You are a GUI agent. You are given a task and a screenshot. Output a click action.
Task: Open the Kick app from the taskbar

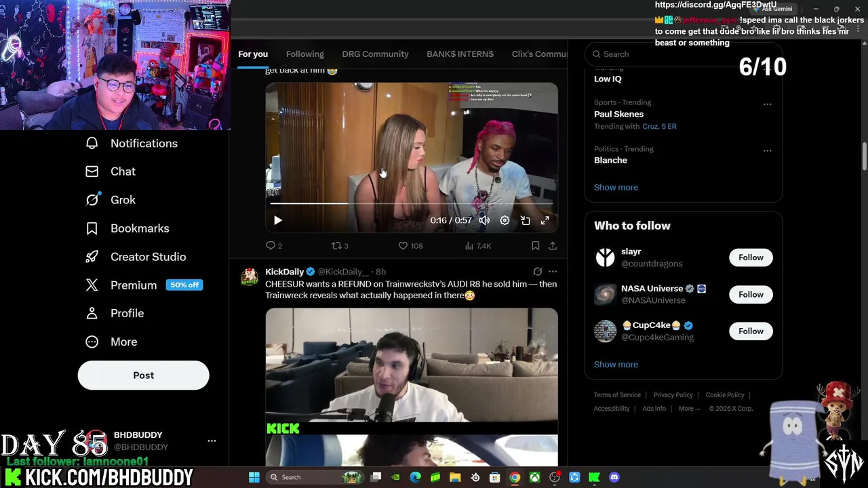[595, 477]
